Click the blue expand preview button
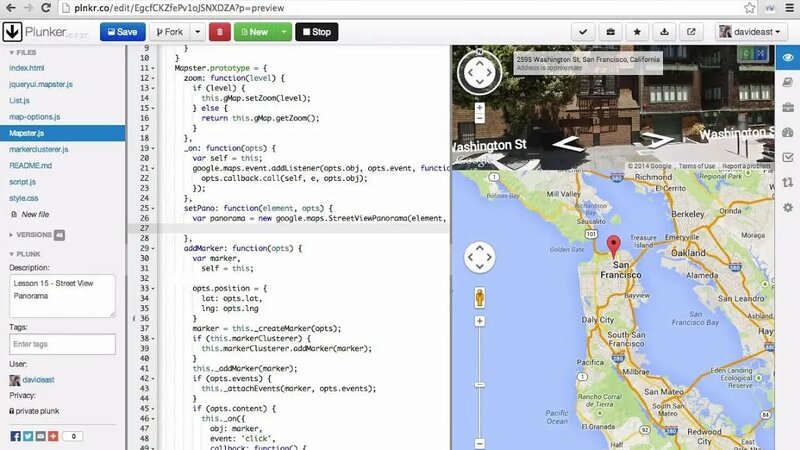 761,54
